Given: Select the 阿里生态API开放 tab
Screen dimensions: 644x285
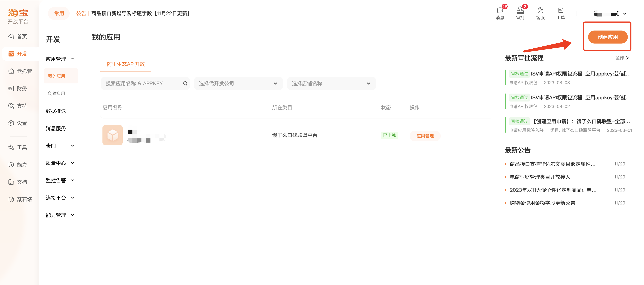Looking at the screenshot, I should pos(126,64).
